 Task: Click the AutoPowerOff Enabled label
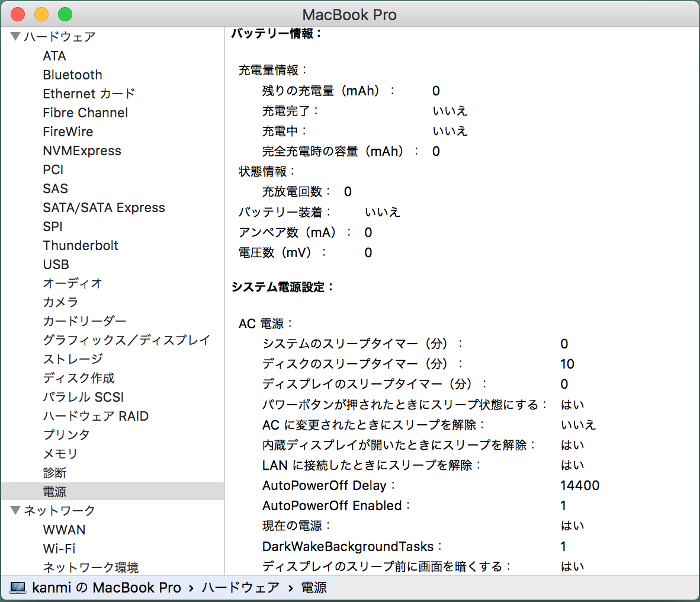[336, 505]
